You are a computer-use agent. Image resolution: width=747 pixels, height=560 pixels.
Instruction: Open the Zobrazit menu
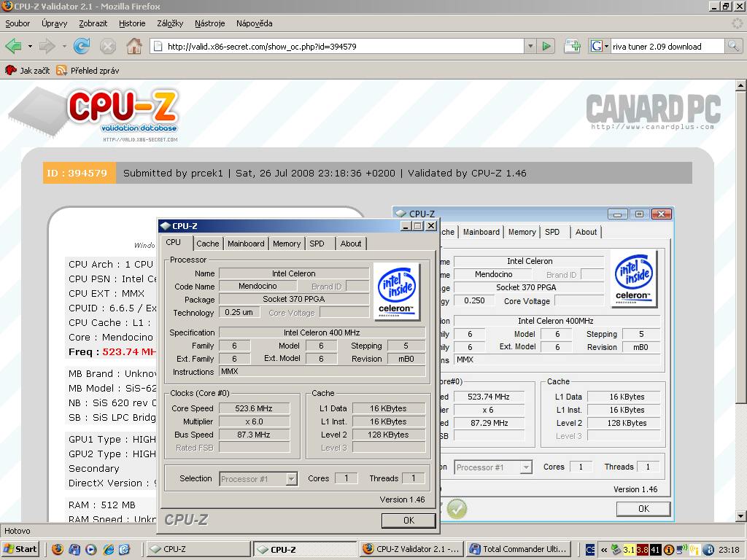(93, 23)
